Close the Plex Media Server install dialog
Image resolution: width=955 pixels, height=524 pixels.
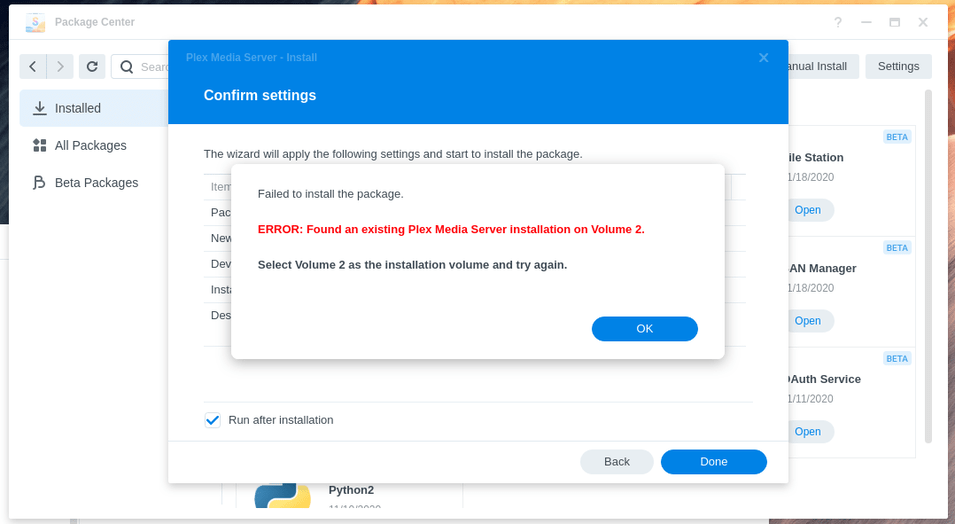point(763,58)
